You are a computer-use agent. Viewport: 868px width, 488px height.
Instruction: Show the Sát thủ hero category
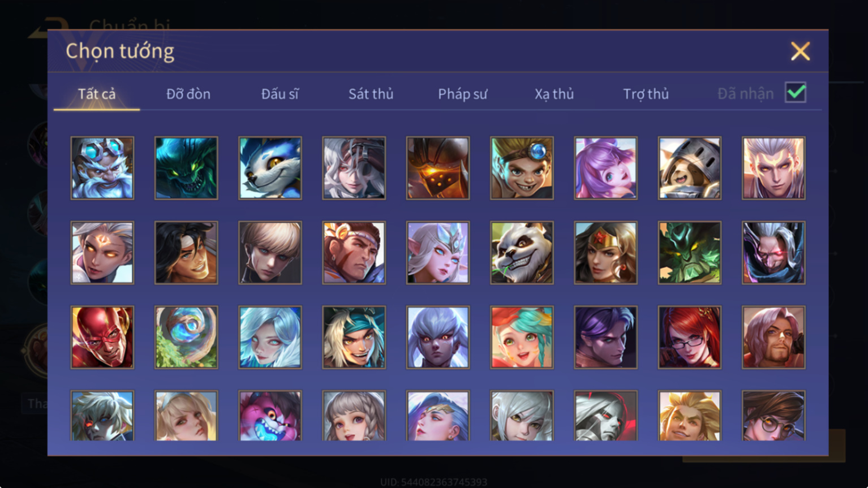(x=371, y=94)
